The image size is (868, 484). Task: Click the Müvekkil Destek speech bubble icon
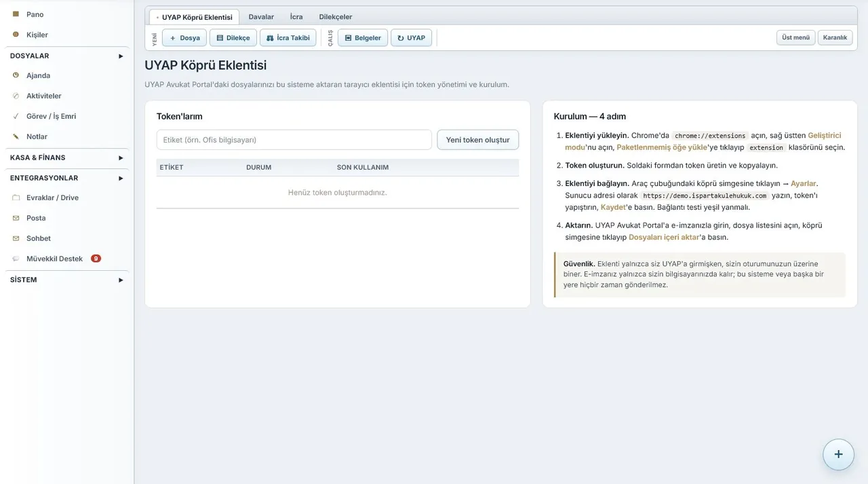click(16, 259)
